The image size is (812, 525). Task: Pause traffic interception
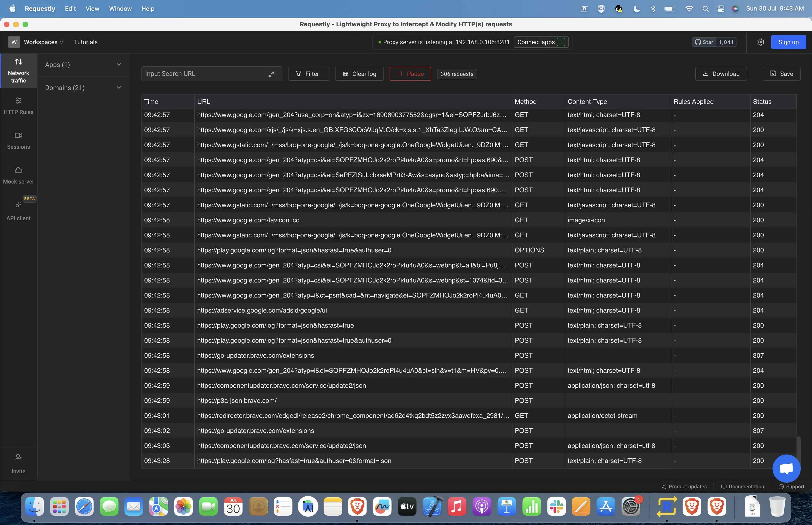click(410, 74)
